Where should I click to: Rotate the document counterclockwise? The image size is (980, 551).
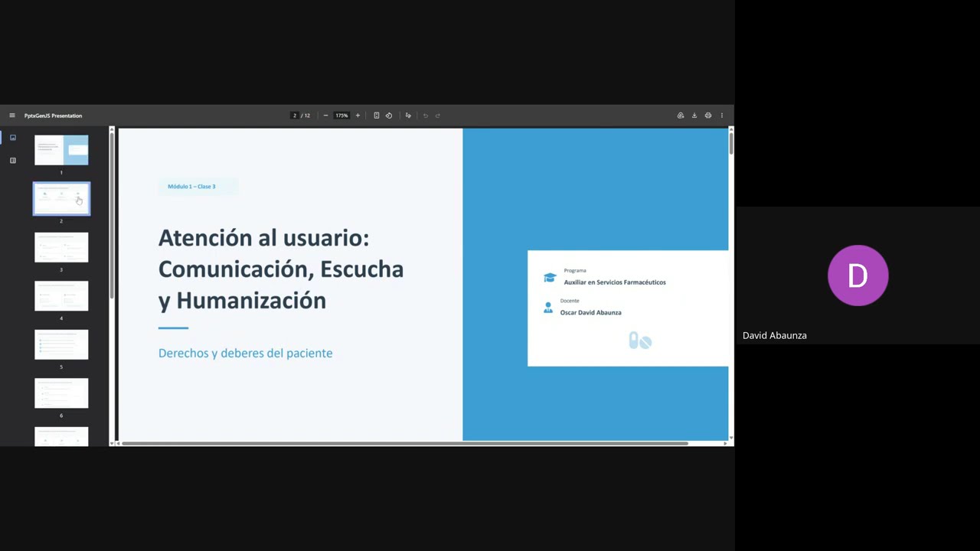(389, 116)
